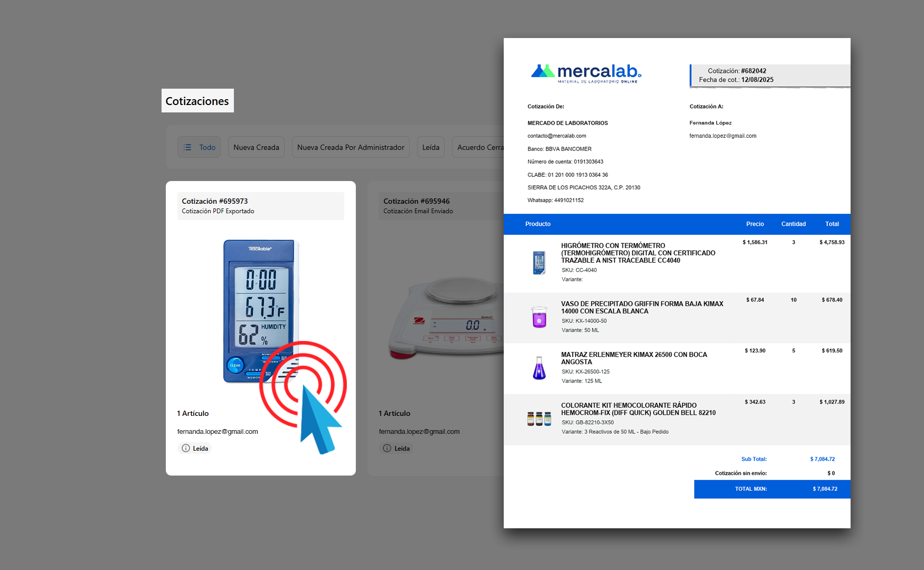Click the traceable thermometer image in the first card
The width and height of the screenshot is (924, 570).
pyautogui.click(x=261, y=311)
